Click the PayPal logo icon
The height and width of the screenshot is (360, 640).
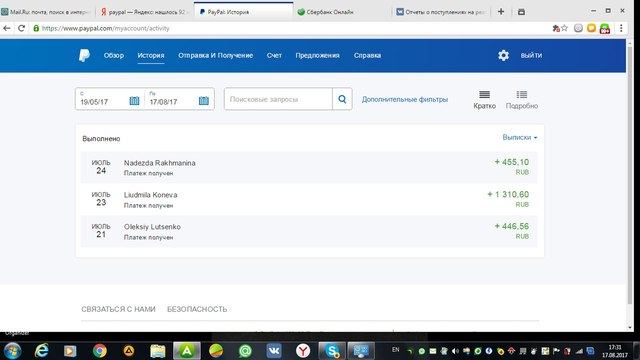[x=84, y=55]
